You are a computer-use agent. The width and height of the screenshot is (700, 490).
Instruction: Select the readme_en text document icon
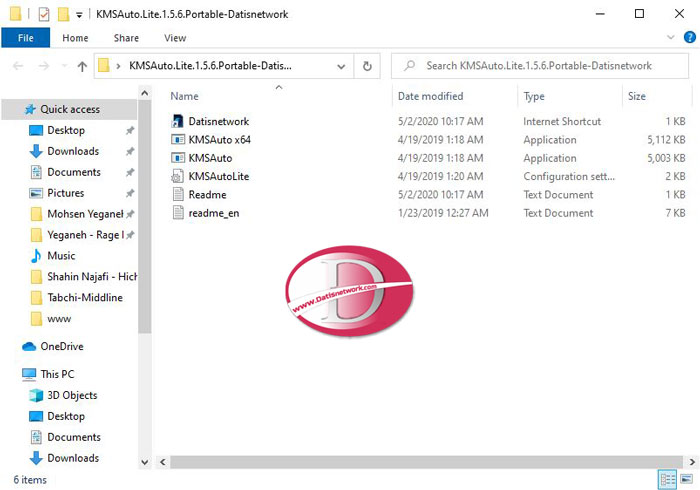click(x=178, y=213)
